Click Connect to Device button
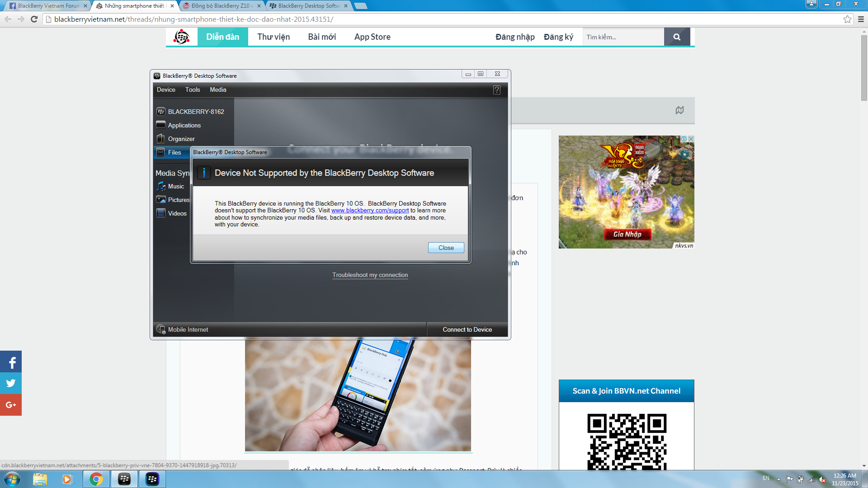This screenshot has height=488, width=868. point(467,329)
